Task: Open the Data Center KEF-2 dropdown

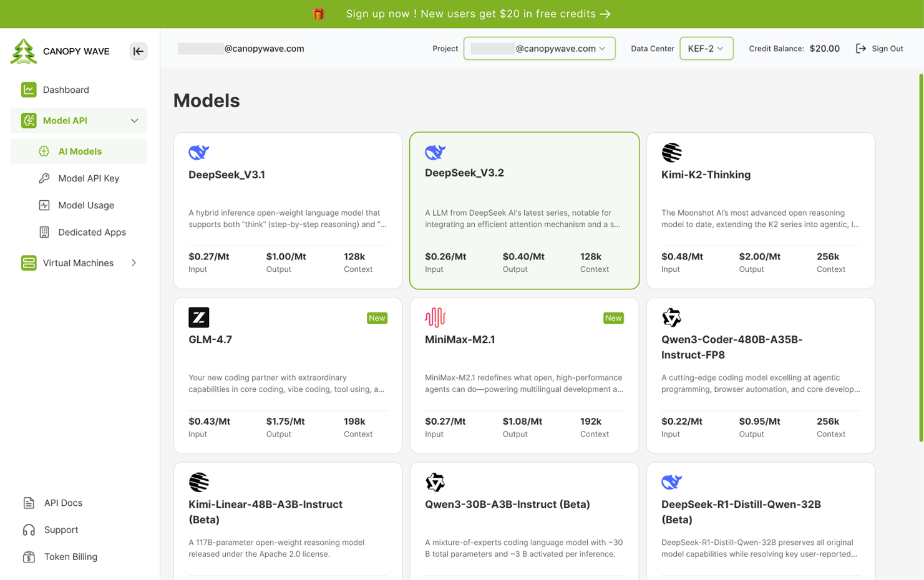Action: pyautogui.click(x=706, y=48)
